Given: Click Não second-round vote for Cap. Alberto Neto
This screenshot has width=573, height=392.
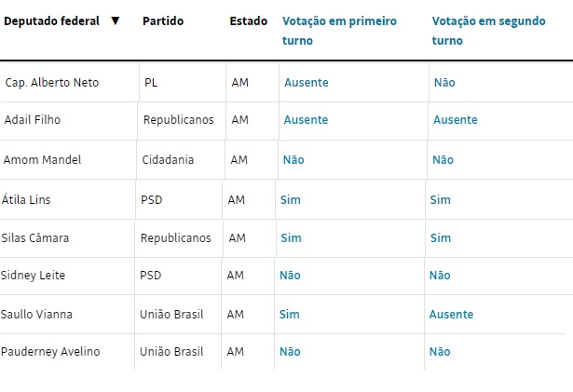Looking at the screenshot, I should coord(444,83).
